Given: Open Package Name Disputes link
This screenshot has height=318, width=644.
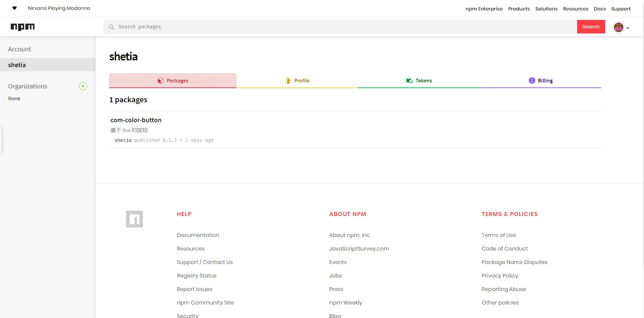Looking at the screenshot, I should (x=515, y=262).
